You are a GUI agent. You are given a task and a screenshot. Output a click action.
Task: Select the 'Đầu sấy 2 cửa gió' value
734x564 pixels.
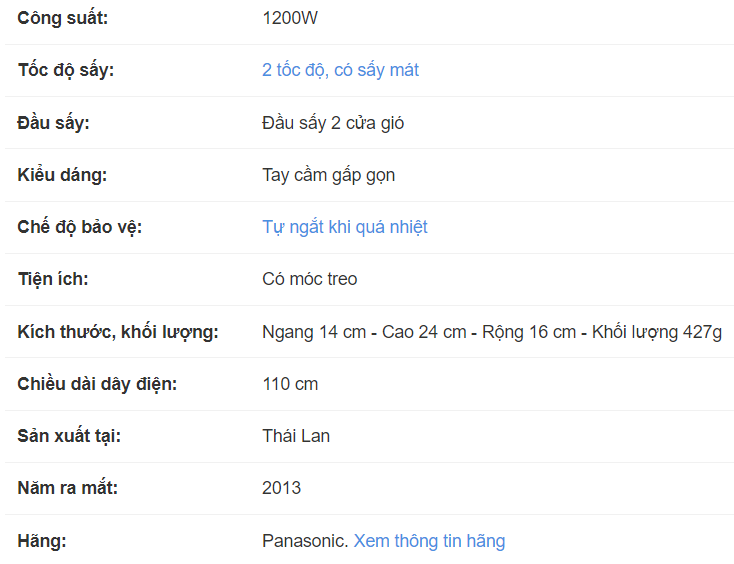point(333,123)
